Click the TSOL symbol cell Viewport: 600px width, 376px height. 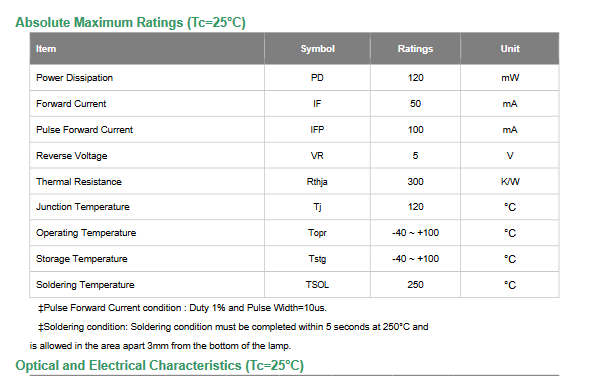point(317,285)
